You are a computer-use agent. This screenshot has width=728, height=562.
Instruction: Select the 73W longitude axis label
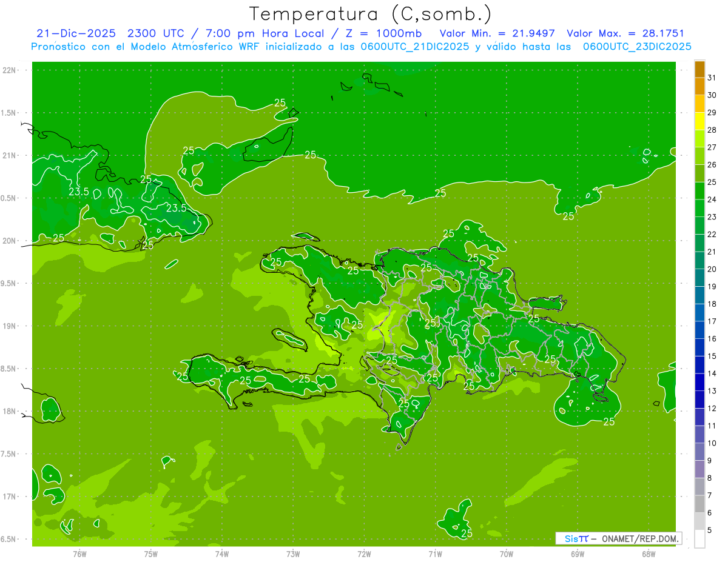(x=293, y=554)
